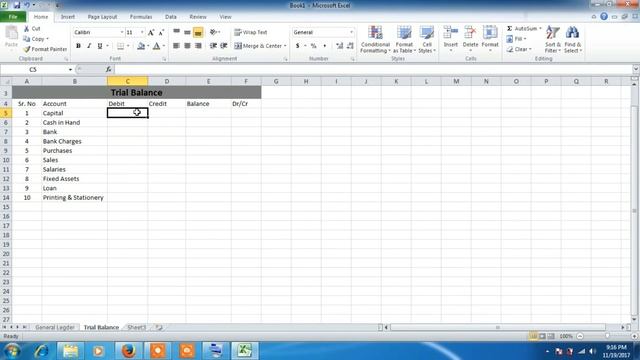Click the Insert cells icon
The height and width of the screenshot is (360, 640).
[x=451, y=32]
